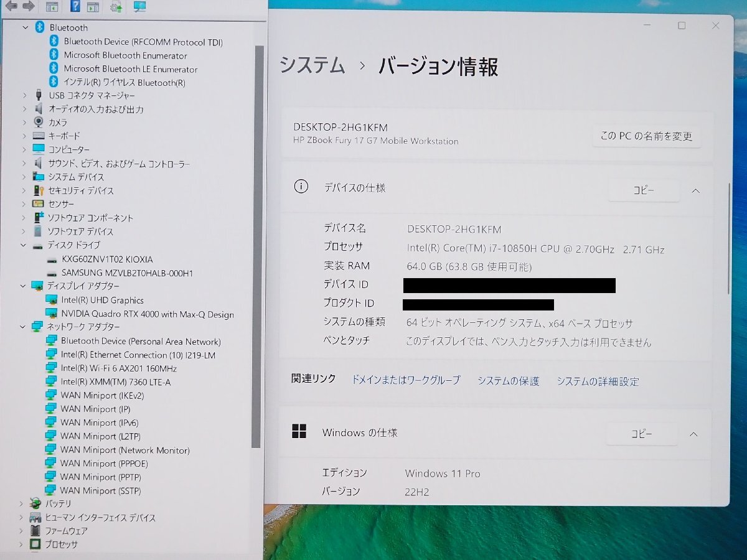This screenshot has width=747, height=560.
Task: Click the キーボード category icon
Action: (39, 136)
